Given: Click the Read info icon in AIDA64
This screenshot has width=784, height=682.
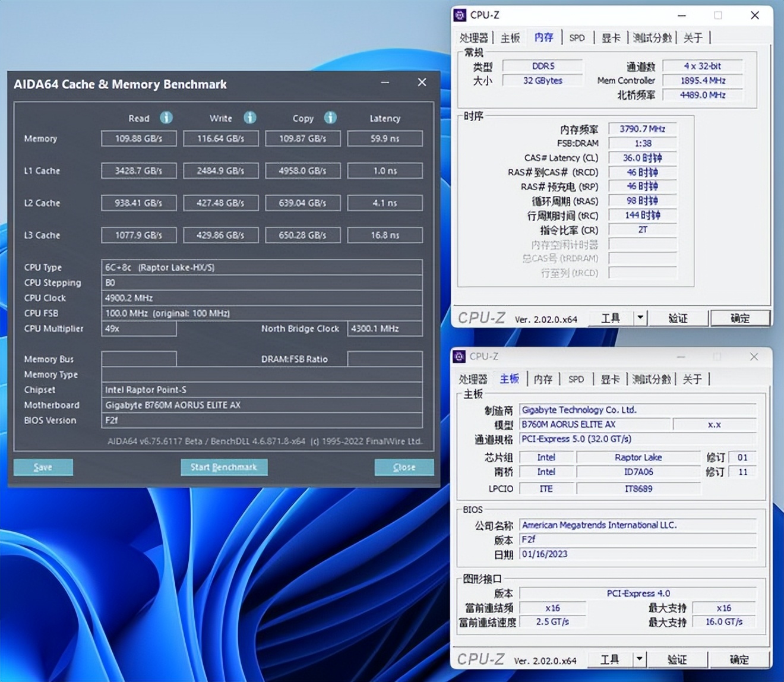Looking at the screenshot, I should [166, 118].
